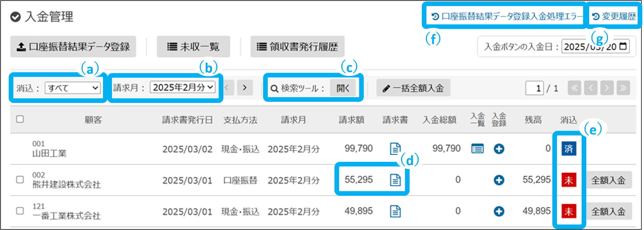
Task: Open the 変更履歴 link
Action: pos(614,16)
